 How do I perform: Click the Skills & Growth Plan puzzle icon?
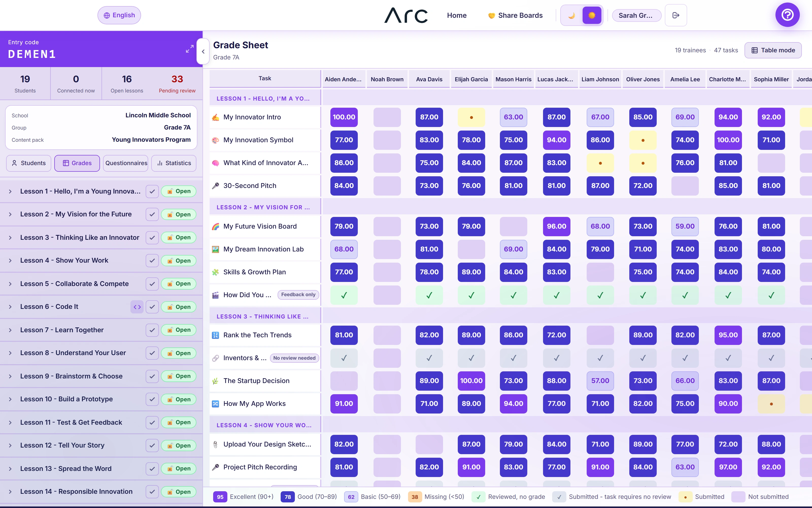pyautogui.click(x=215, y=272)
